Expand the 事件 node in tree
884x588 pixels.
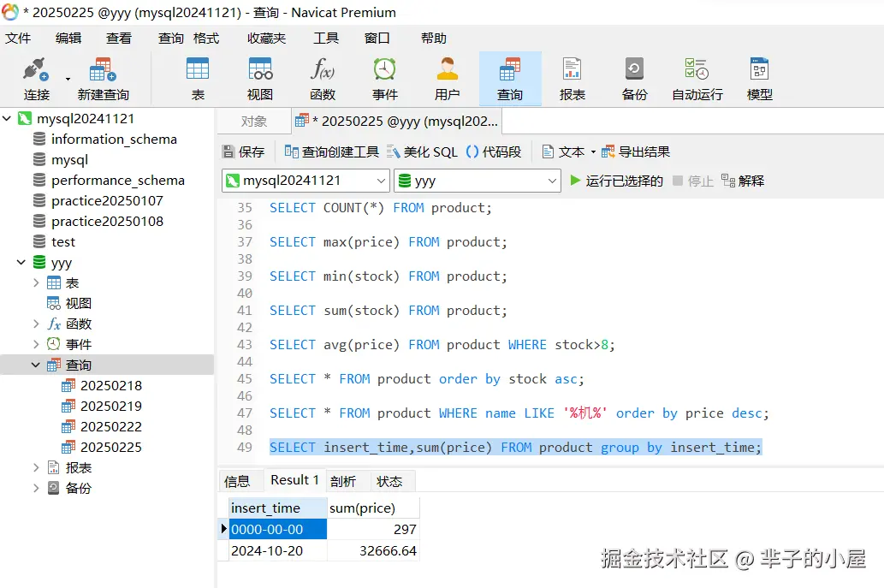(x=36, y=344)
